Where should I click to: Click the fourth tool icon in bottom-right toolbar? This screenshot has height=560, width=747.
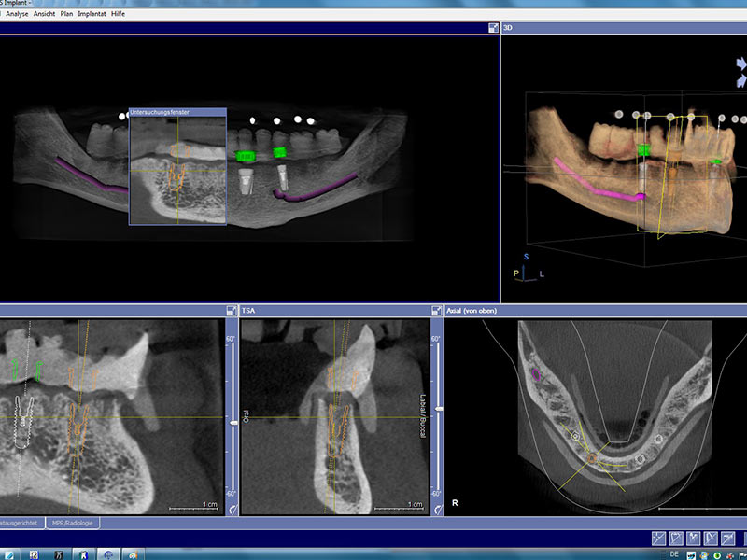[x=710, y=539]
